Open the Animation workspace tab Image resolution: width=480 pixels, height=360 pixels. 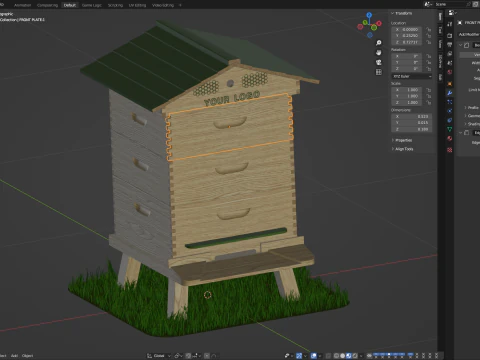tap(22, 5)
